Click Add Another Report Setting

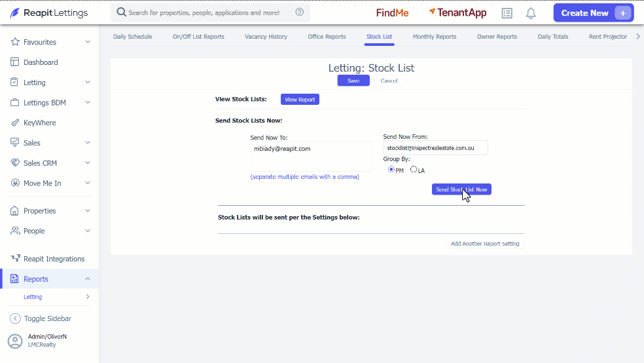(485, 243)
